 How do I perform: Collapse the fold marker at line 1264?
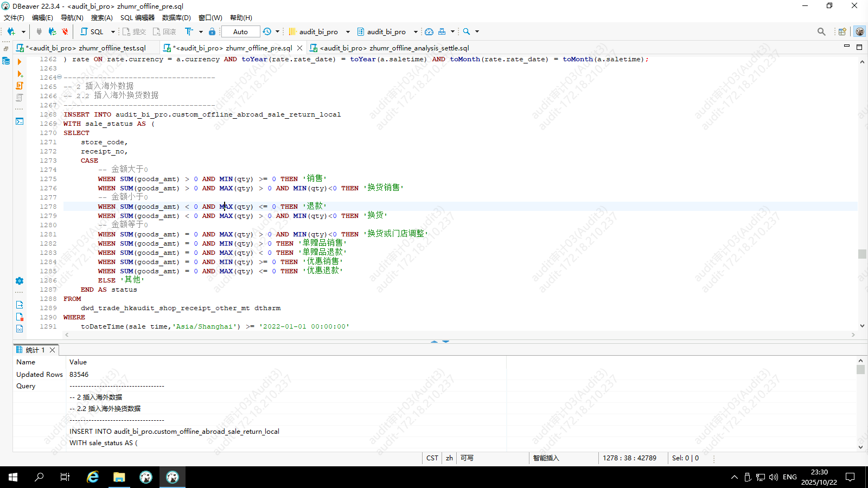60,78
